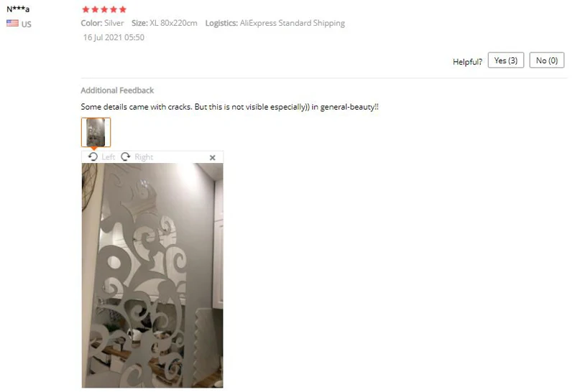Click the third red star of the rating

click(x=104, y=9)
